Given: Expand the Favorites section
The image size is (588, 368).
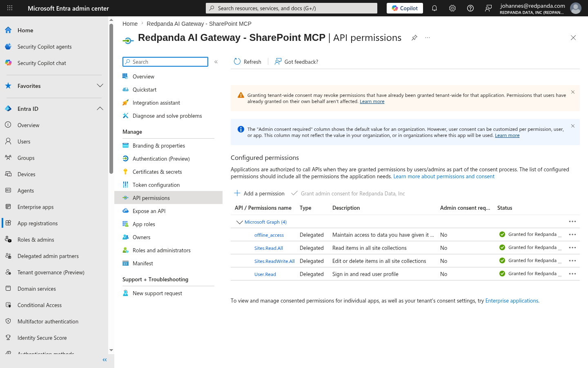Looking at the screenshot, I should (x=100, y=86).
